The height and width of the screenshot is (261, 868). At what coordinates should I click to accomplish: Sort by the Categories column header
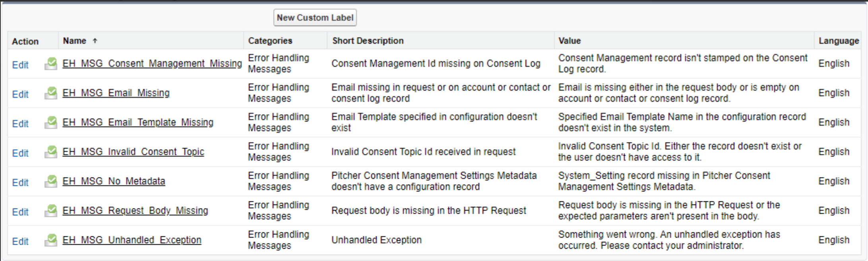click(x=270, y=41)
